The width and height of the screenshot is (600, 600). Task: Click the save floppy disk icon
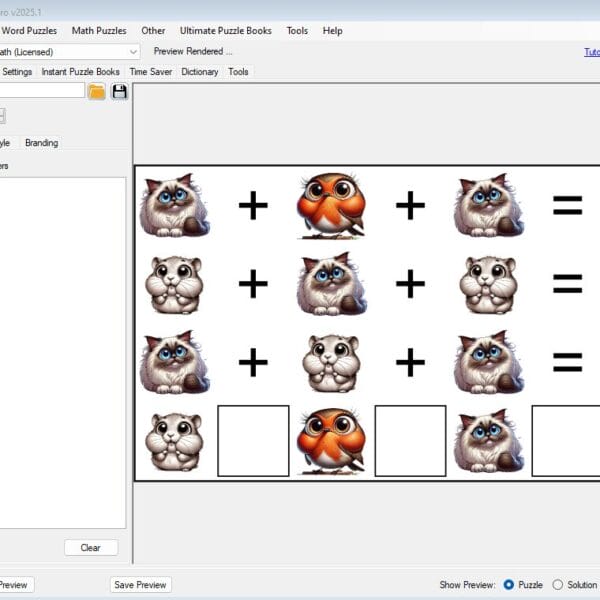click(x=119, y=91)
